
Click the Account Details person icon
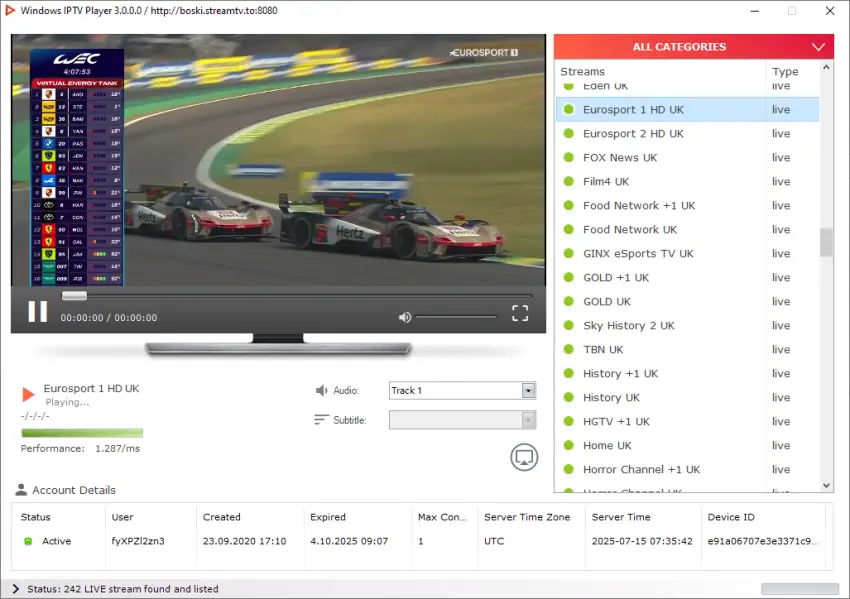(x=21, y=490)
